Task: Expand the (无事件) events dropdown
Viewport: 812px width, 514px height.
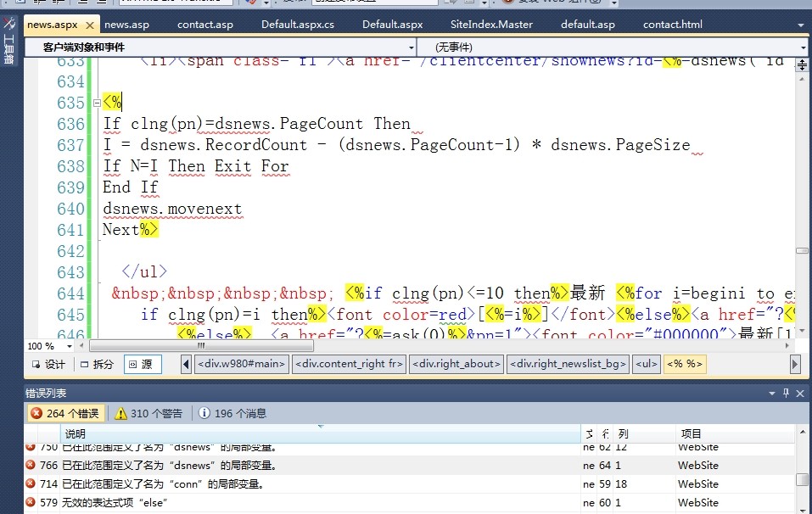Action: [803, 47]
